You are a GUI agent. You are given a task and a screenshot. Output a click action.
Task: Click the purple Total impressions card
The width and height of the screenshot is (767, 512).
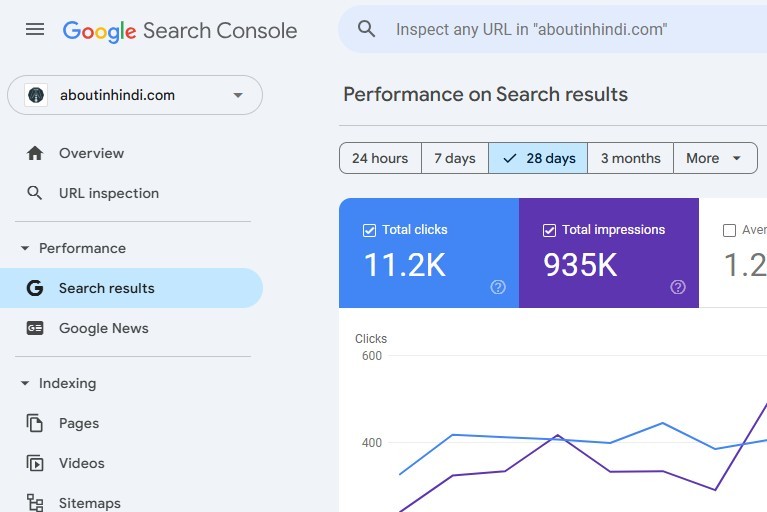(x=609, y=253)
